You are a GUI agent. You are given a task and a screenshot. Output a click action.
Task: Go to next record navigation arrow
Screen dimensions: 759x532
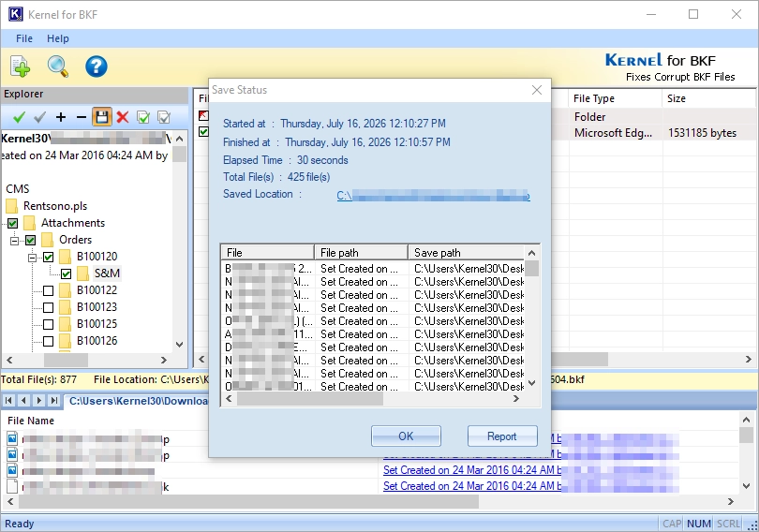38,401
